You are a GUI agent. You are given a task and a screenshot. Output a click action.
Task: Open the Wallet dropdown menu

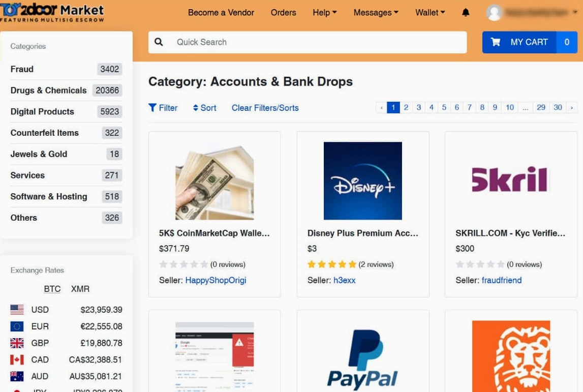pos(430,13)
